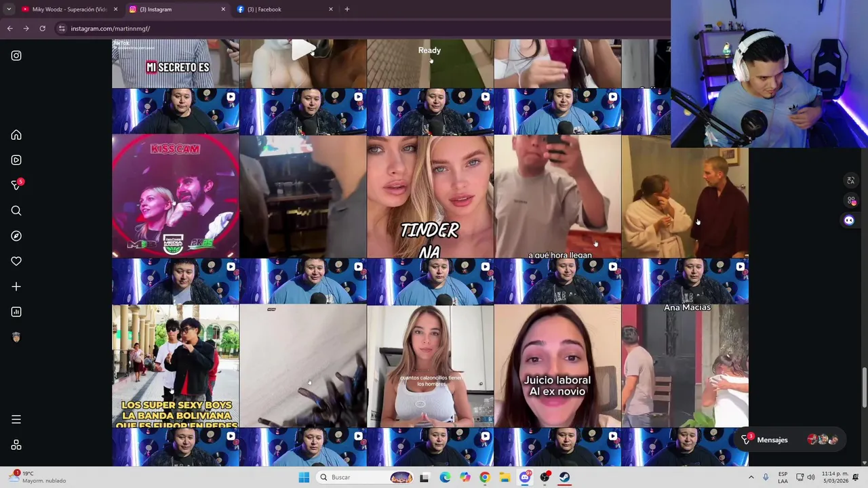Create new post with plus icon
This screenshot has width=868, height=488.
tap(16, 287)
